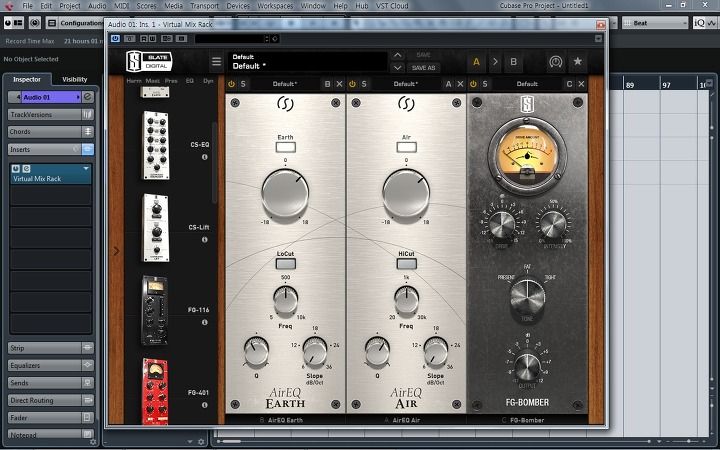
Task: Toggle the LoCut filter button
Action: 285,264
